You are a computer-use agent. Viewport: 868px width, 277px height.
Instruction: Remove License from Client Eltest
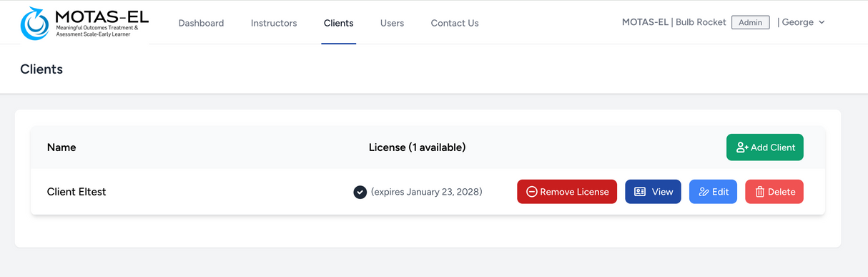567,192
